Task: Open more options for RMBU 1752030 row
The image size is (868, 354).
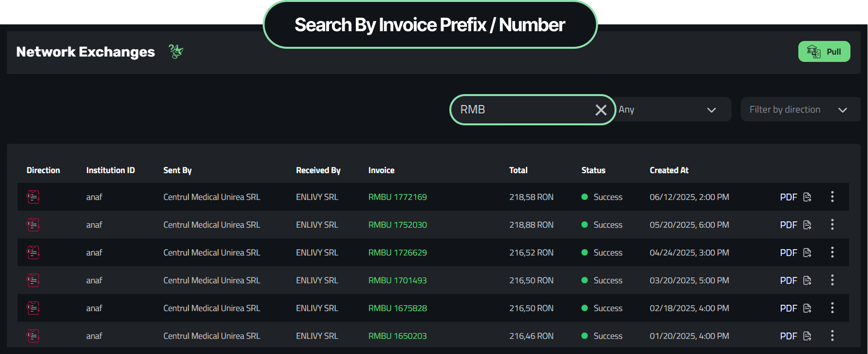Action: tap(832, 224)
